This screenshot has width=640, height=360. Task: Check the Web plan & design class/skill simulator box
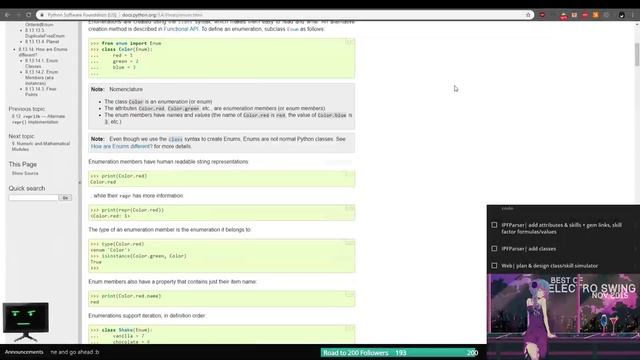tap(494, 266)
